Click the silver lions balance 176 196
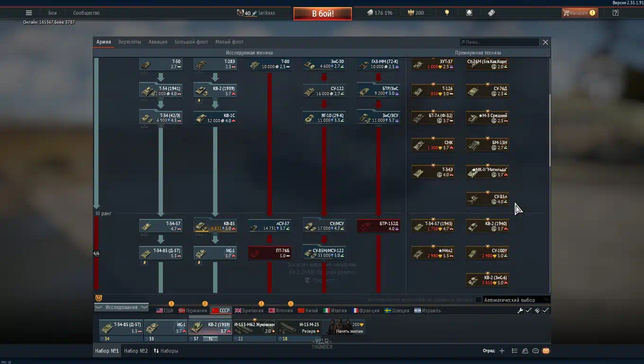Screen dimensions: 644x364 tap(379, 13)
